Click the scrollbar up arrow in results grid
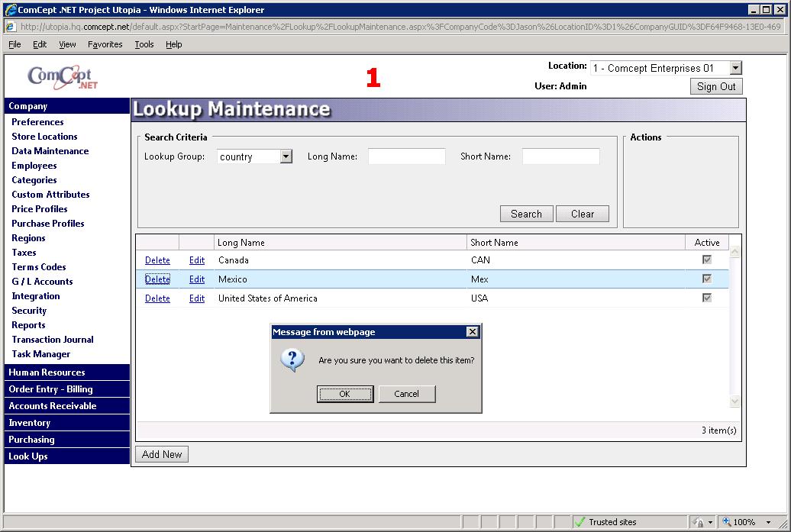This screenshot has height=532, width=791. tap(734, 251)
